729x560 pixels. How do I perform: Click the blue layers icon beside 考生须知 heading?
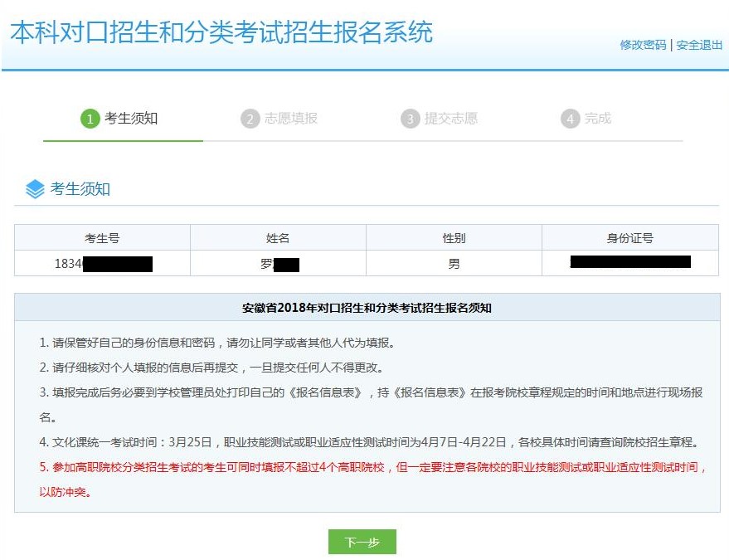click(35, 189)
